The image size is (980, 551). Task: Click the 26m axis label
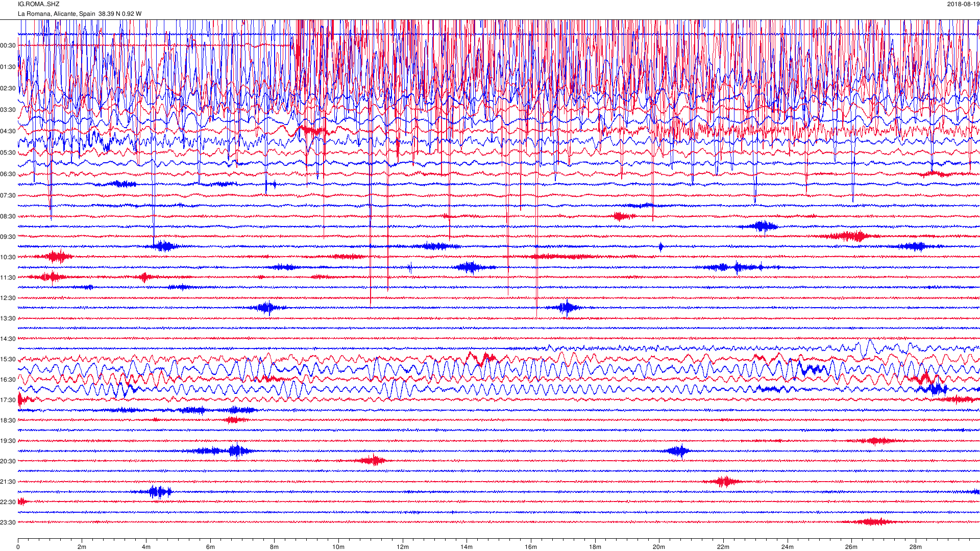(851, 547)
